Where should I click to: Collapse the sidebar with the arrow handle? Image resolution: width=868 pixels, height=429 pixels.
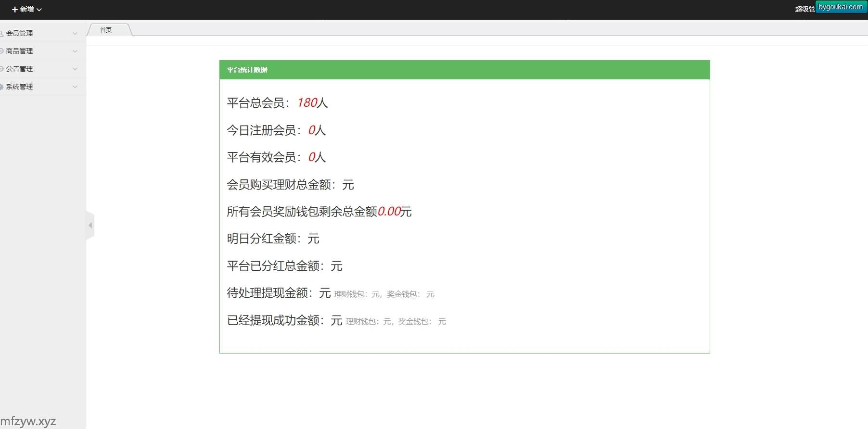[x=90, y=225]
